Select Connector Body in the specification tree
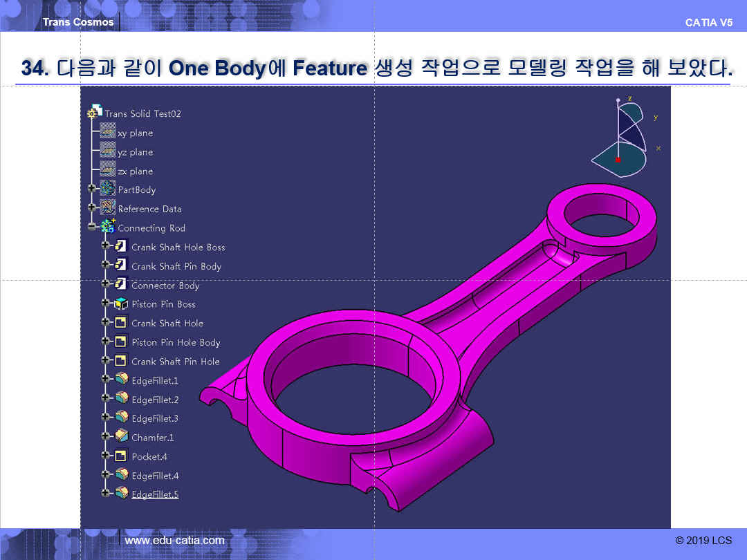747x560 pixels. click(165, 286)
